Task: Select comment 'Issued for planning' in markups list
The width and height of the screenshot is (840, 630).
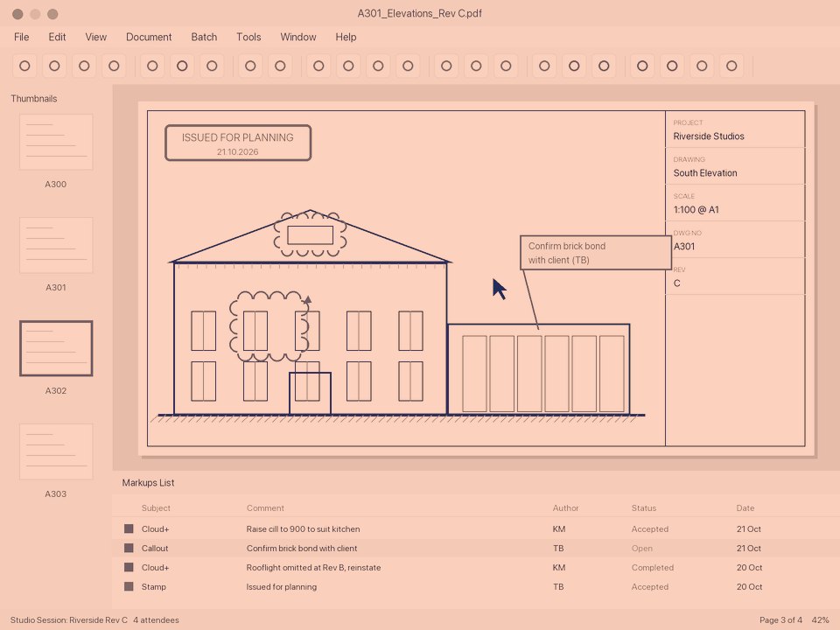Action: click(281, 586)
